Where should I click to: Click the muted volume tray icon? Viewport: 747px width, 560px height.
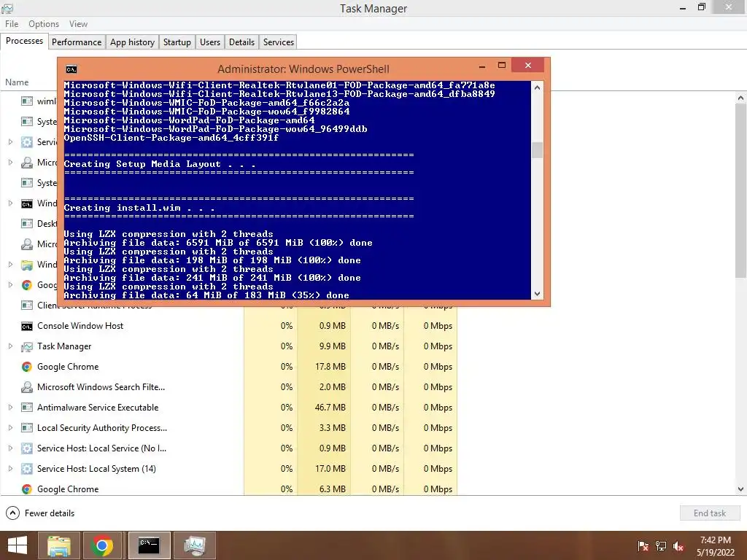tap(679, 546)
